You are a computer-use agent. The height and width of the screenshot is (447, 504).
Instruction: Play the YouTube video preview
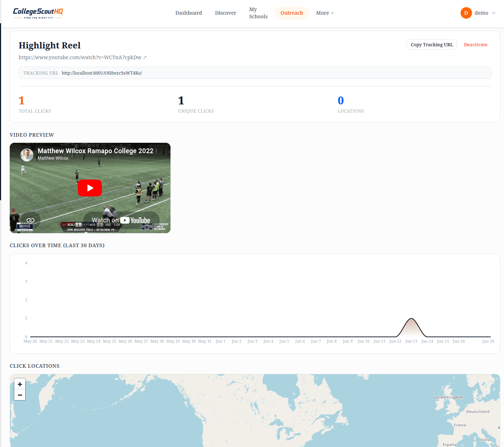[x=90, y=188]
